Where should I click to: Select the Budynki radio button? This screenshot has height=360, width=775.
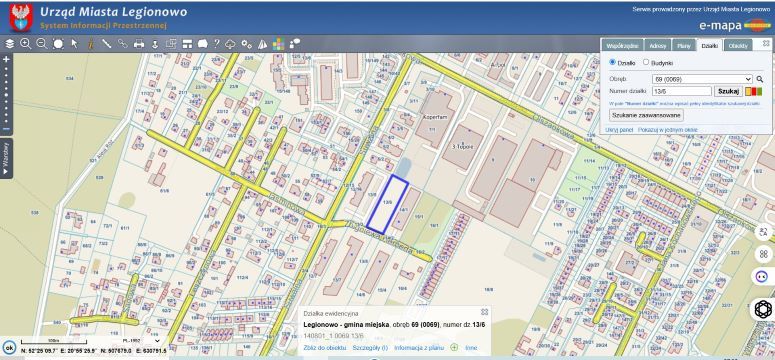(646, 62)
